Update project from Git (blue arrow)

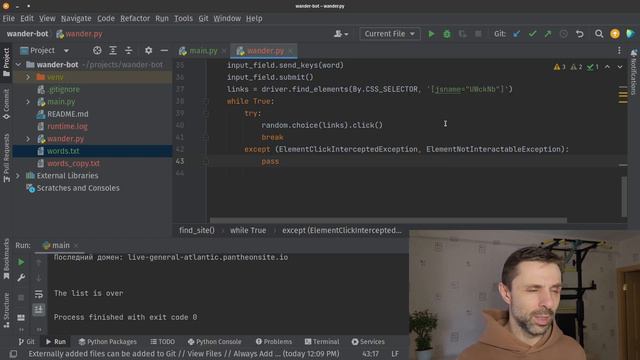pos(517,34)
